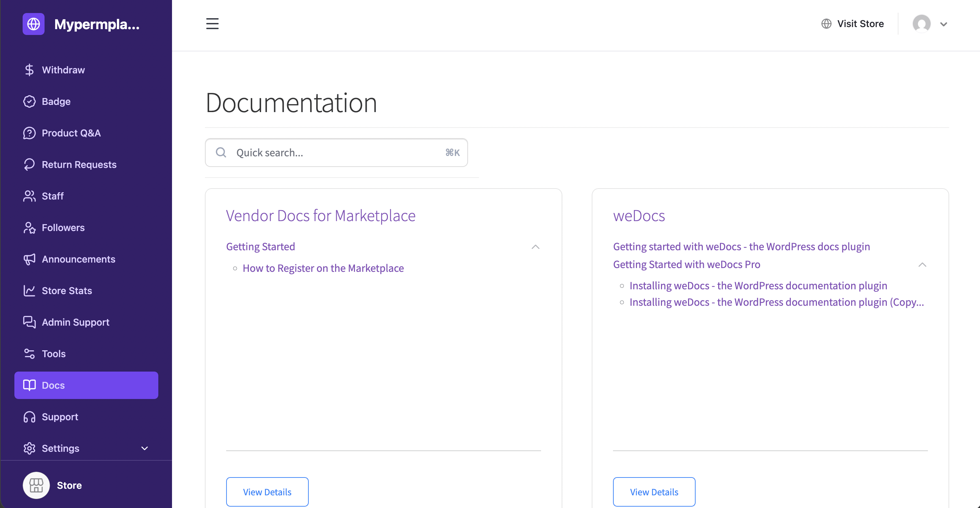980x508 pixels.
Task: Open Announcements in sidebar
Action: click(x=86, y=259)
